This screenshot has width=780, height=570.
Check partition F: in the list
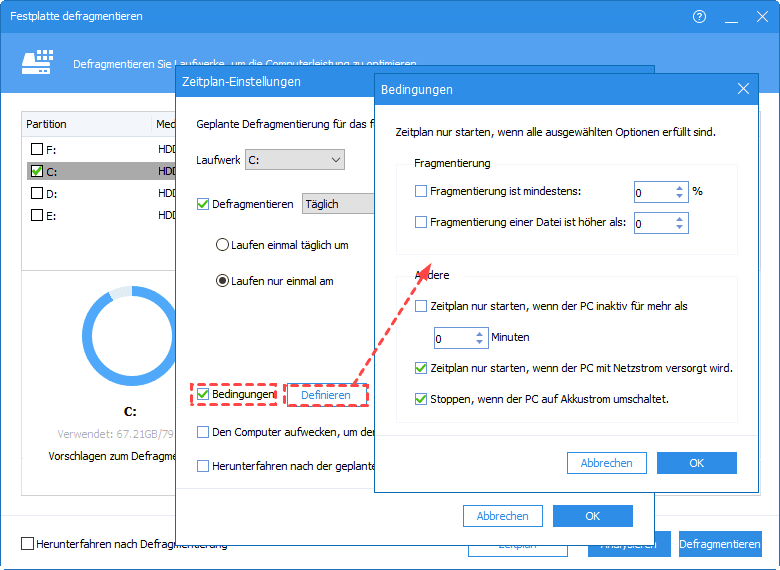[x=37, y=149]
